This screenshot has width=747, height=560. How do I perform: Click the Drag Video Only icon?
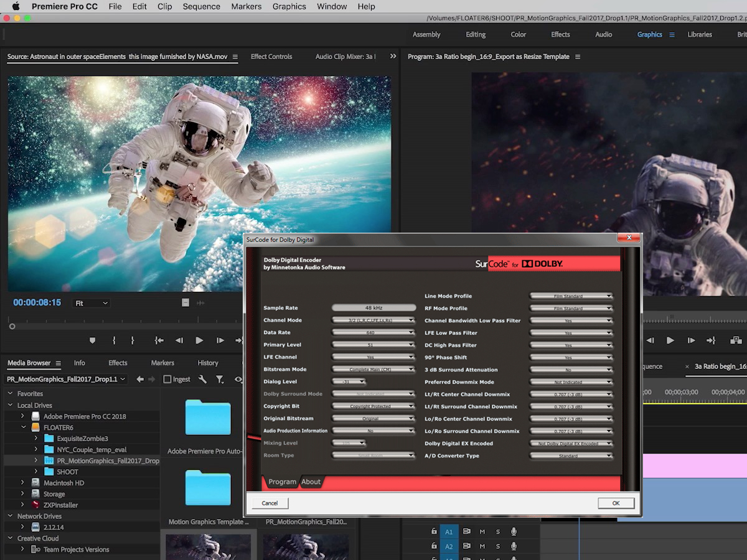[186, 302]
